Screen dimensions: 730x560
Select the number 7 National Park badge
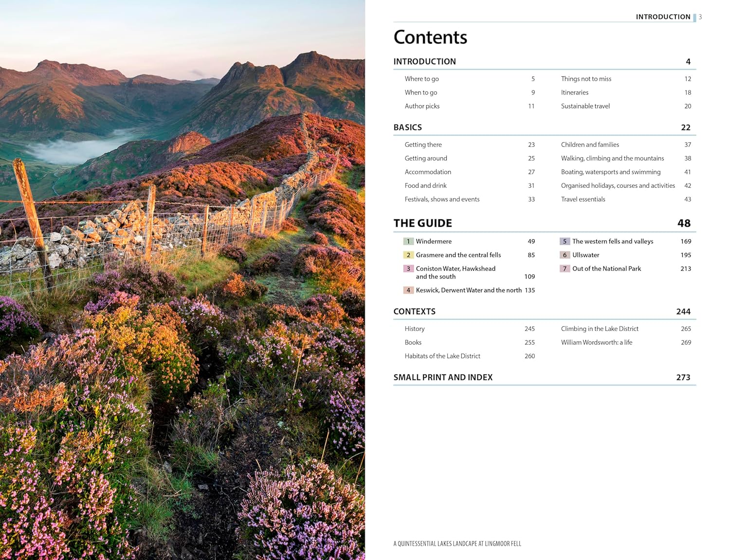[x=565, y=269]
